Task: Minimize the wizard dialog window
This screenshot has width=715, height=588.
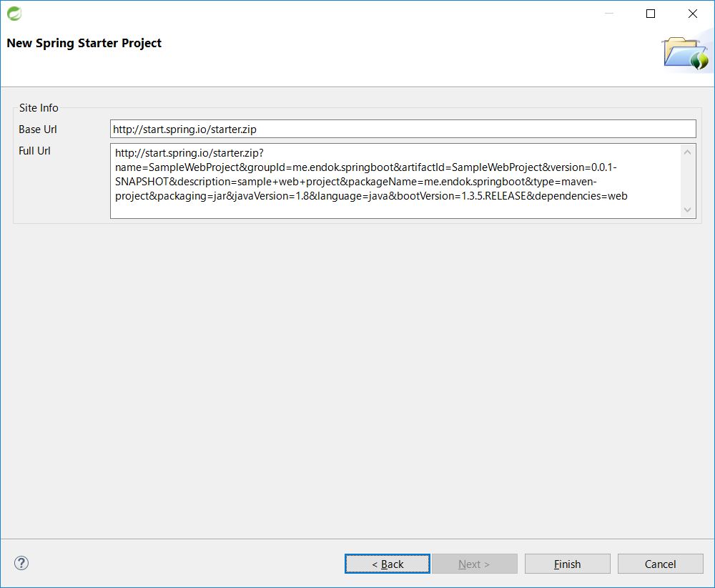Action: click(x=609, y=14)
